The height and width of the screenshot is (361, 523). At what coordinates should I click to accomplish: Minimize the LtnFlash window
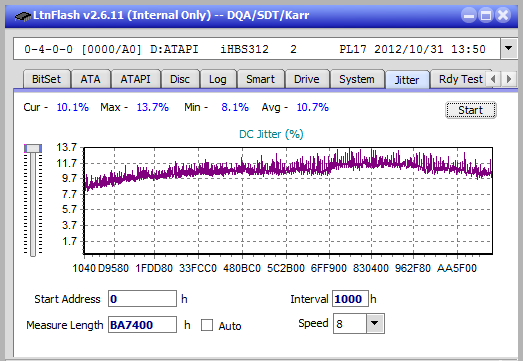coord(469,15)
